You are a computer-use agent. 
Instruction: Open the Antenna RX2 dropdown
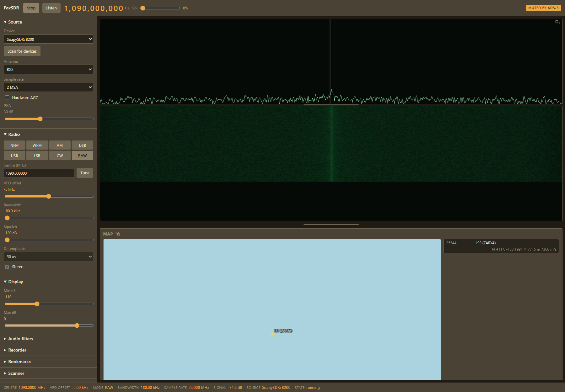click(48, 69)
